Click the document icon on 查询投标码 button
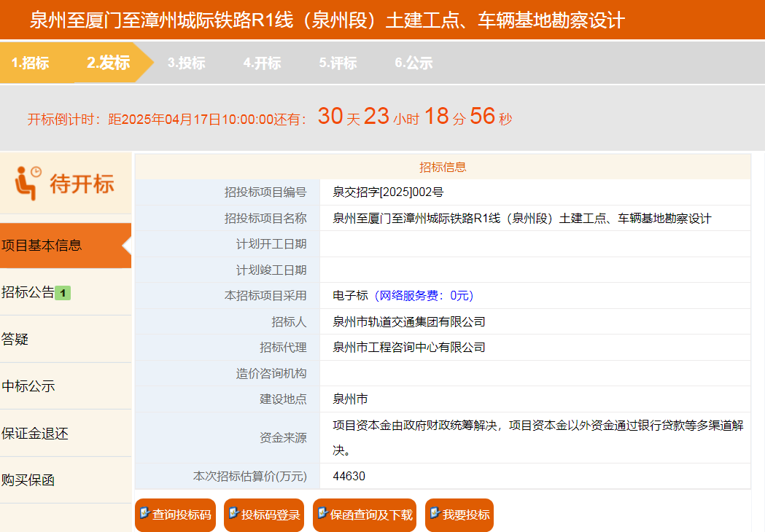Image resolution: width=765 pixels, height=532 pixels. point(145,513)
